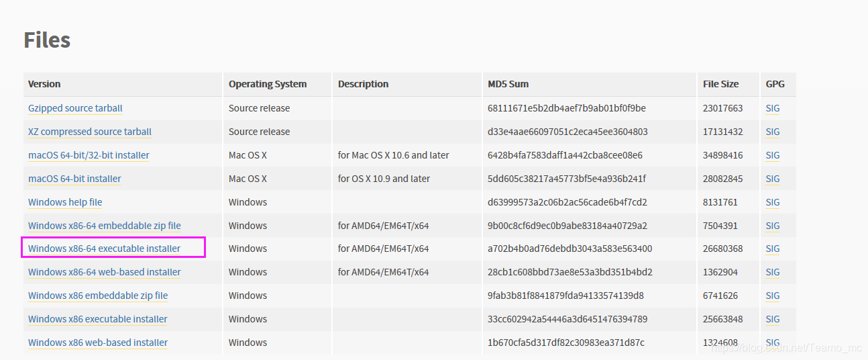Open SIG for Windows x86 executable installer
This screenshot has height=360, width=868.
click(773, 319)
